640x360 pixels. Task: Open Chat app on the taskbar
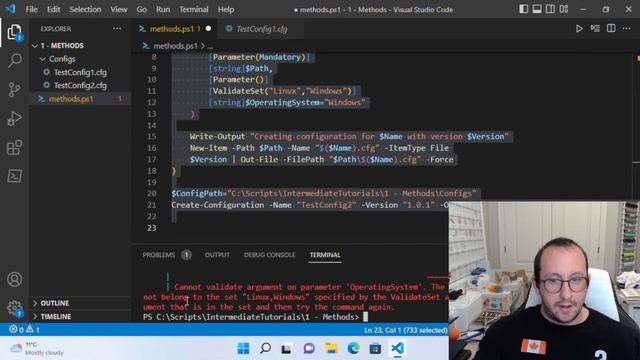(309, 348)
